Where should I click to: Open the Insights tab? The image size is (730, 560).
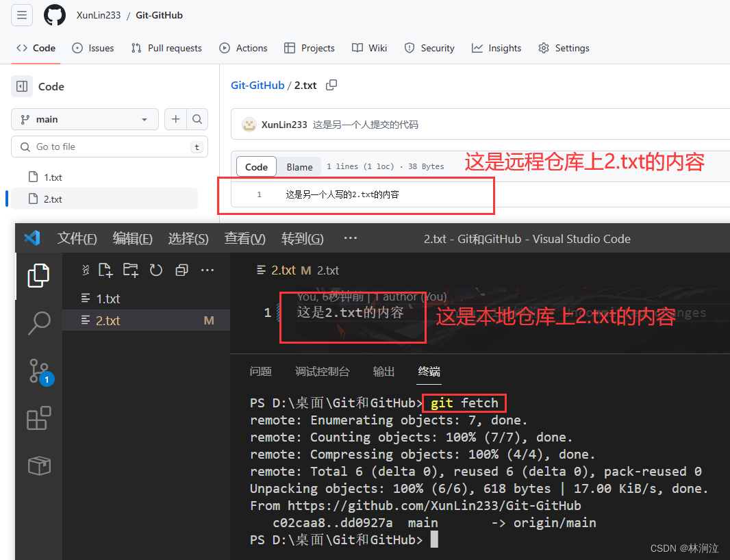(496, 48)
